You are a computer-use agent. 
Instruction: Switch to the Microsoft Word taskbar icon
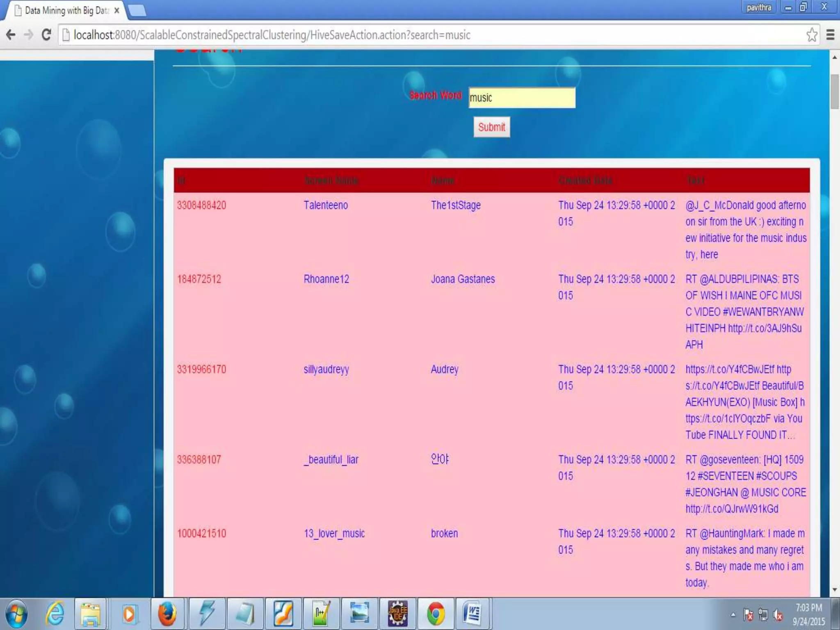coord(472,614)
